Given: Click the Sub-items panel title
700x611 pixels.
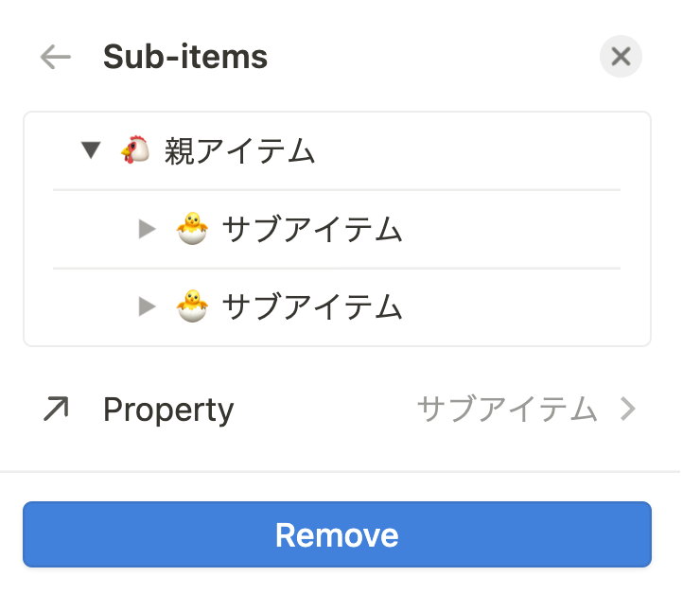Looking at the screenshot, I should [x=185, y=58].
